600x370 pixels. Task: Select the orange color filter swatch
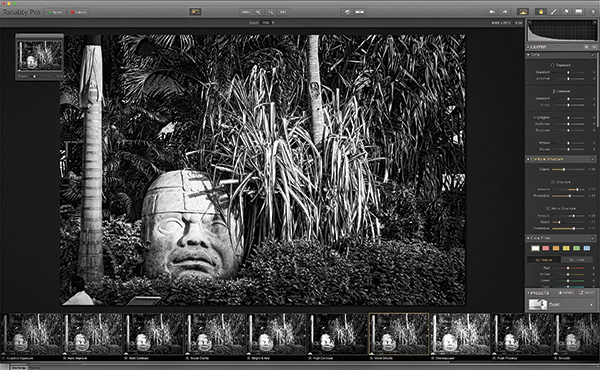[x=556, y=248]
